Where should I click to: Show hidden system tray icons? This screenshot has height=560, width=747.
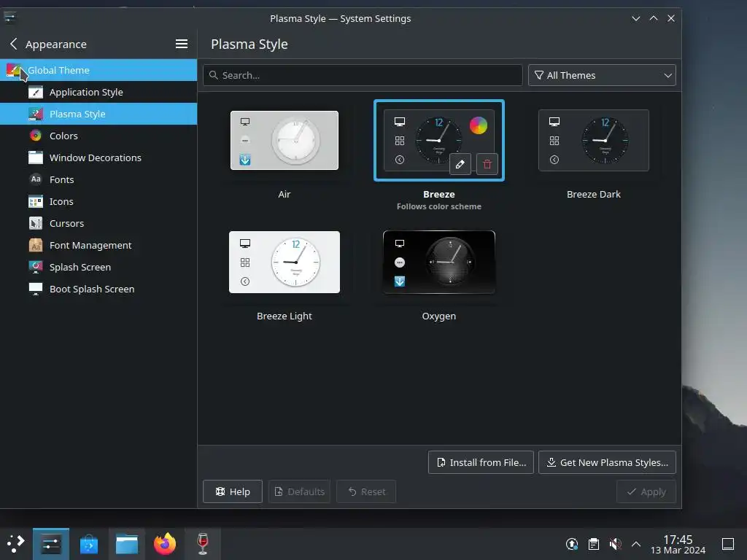pos(636,544)
